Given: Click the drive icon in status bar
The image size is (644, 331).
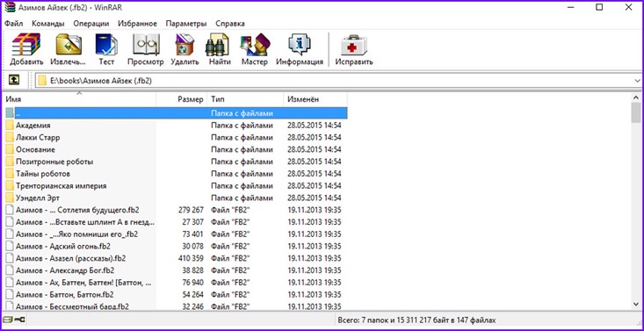Looking at the screenshot, I should [7, 319].
